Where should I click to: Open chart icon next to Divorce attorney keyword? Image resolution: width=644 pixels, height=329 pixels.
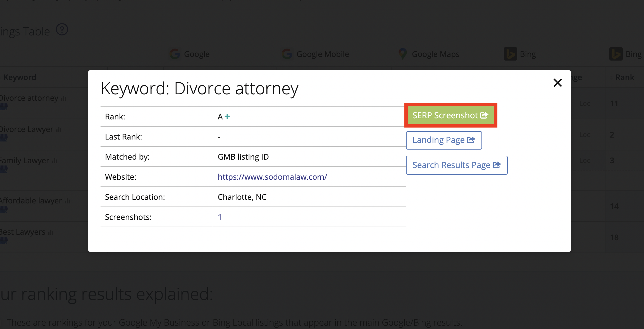64,98
